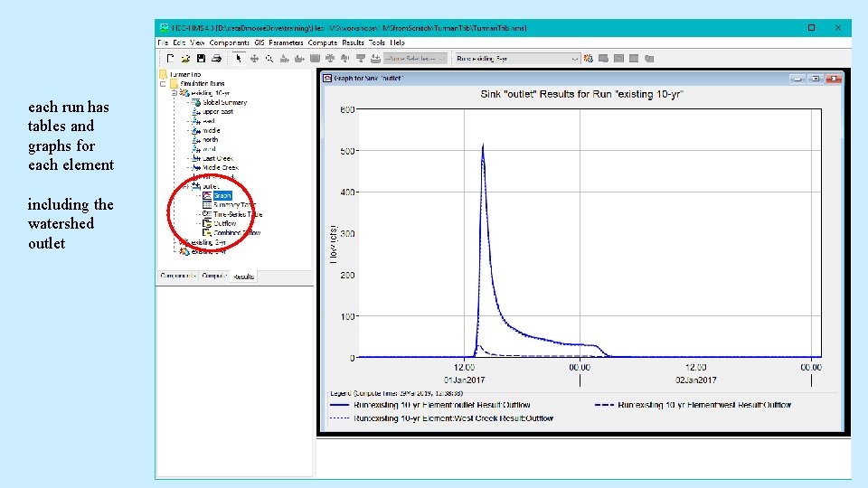Screen dimensions: 868x488
Task: Collapse the Simulation Runs tree node
Action: pyautogui.click(x=164, y=84)
